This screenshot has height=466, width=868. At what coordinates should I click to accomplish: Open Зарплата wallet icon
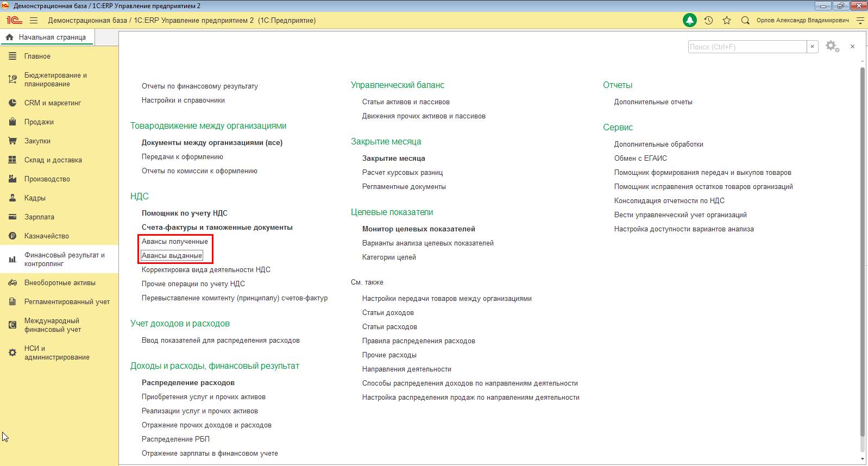pos(12,217)
